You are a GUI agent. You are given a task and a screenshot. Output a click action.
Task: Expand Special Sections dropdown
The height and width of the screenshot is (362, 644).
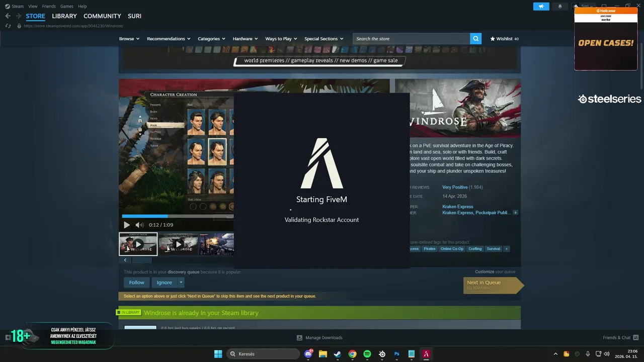(x=324, y=39)
